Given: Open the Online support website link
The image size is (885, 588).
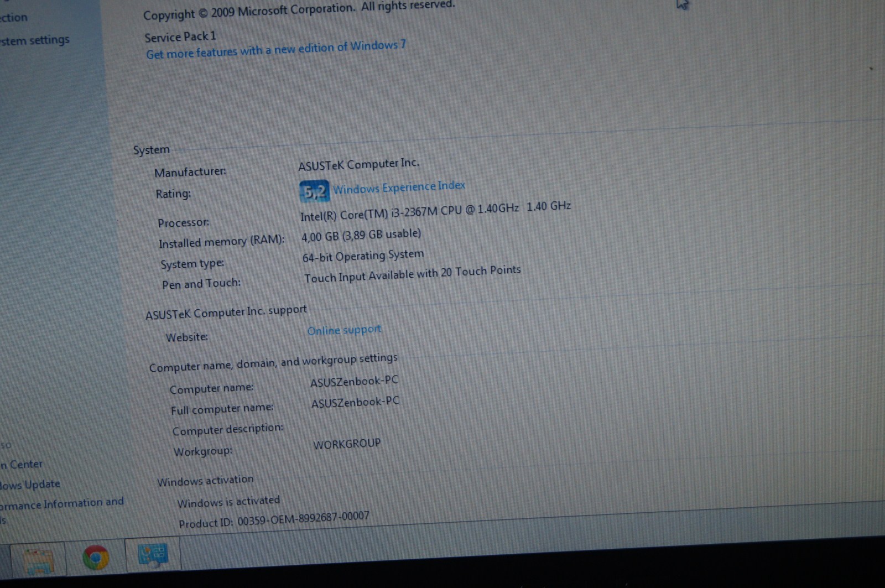Looking at the screenshot, I should pos(344,330).
